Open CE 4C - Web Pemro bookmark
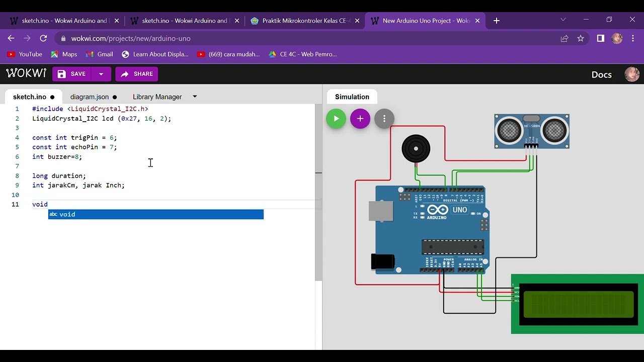This screenshot has width=644, height=362. (302, 54)
